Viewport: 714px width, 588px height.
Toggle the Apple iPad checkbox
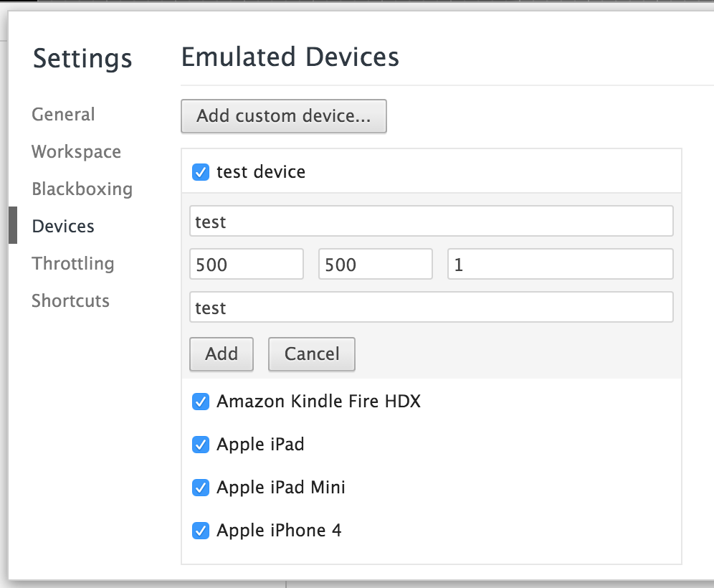coord(201,445)
